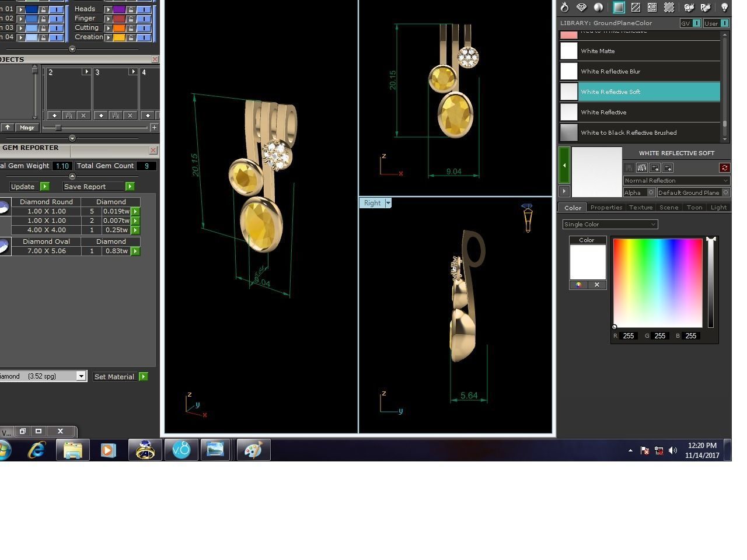Toggle the Cutting layer lock

(x=131, y=28)
